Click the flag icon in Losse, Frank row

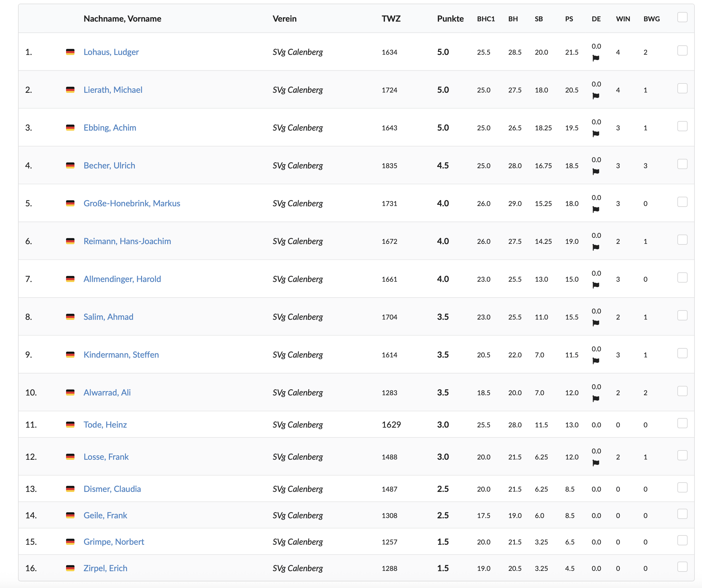tap(596, 463)
